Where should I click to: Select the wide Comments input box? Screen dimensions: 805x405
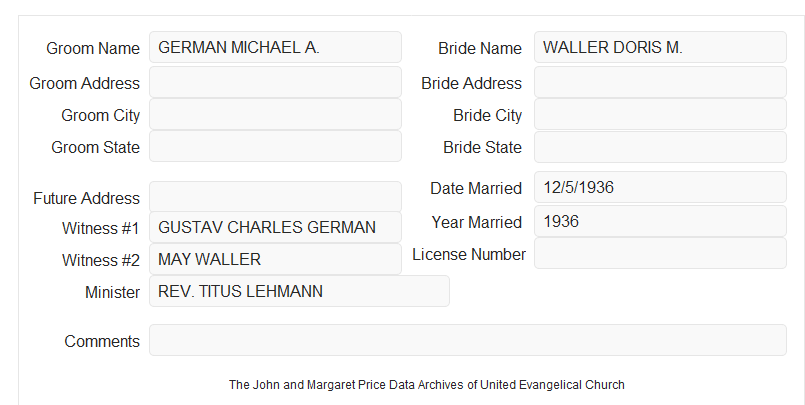[468, 340]
